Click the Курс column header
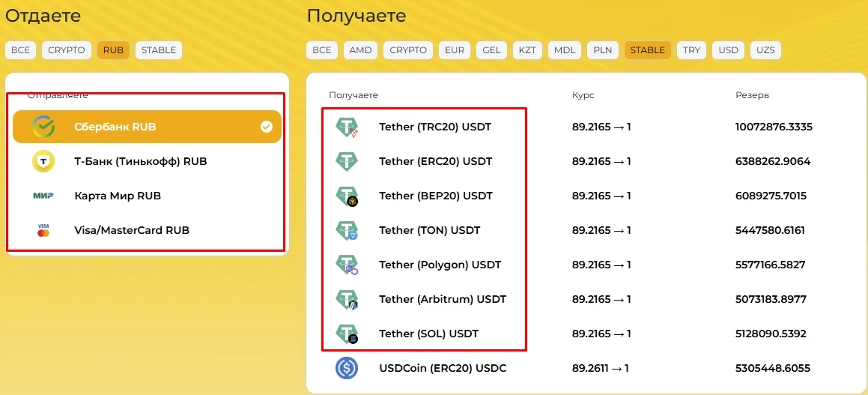Viewport: 868px width, 395px height. pos(583,95)
